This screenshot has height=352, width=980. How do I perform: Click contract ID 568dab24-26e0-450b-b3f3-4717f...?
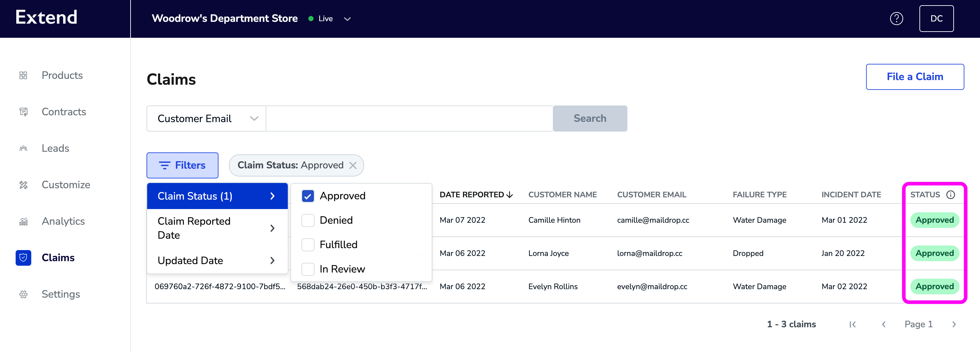tap(362, 287)
